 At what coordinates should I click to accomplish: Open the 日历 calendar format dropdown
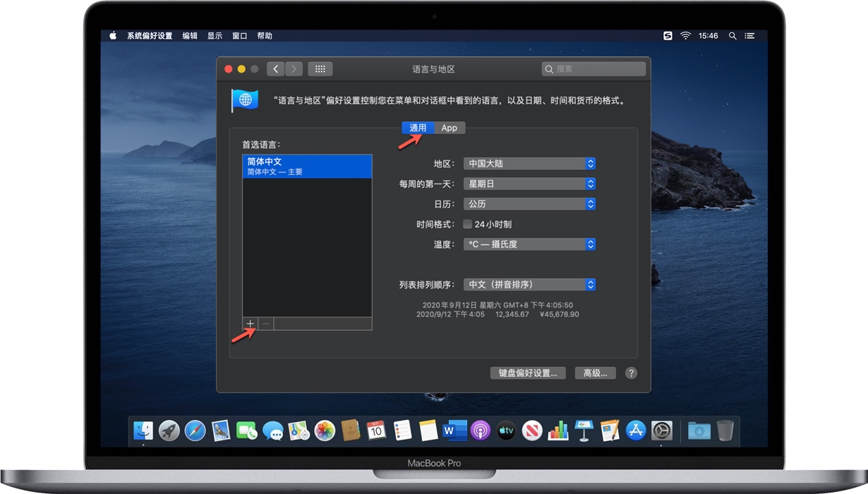pos(529,203)
